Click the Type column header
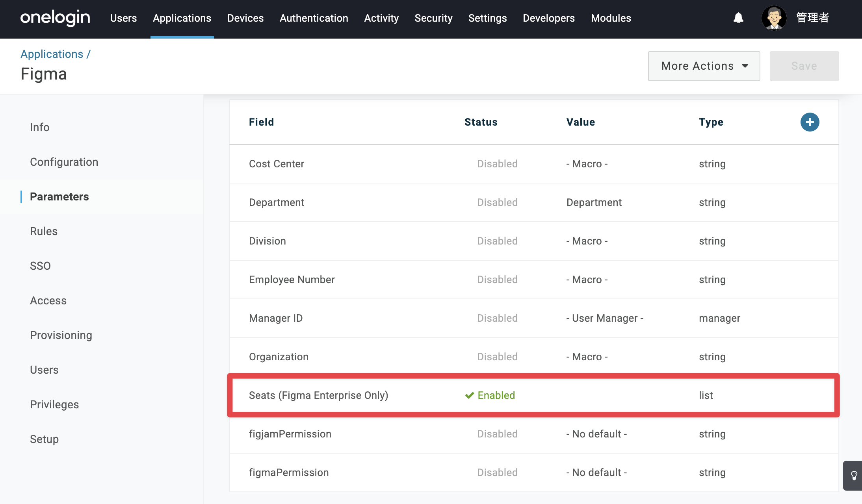Viewport: 862px width, 504px height. click(711, 122)
